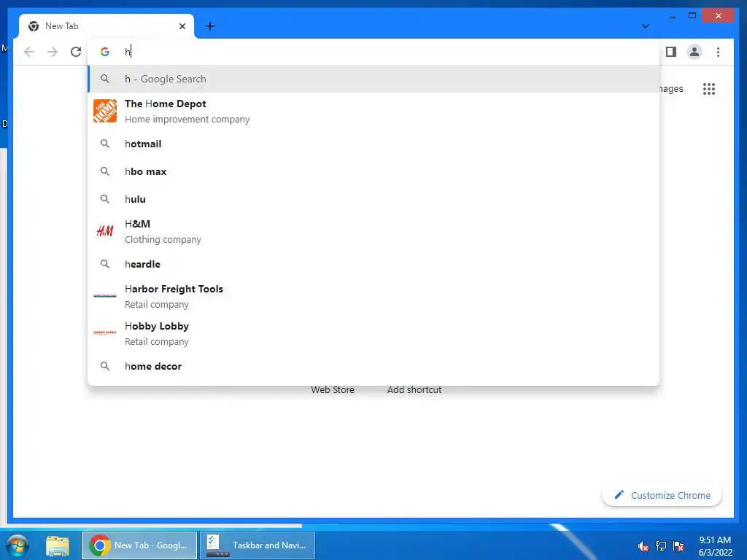Choose Harbor Freight Tools suggestion

pos(374,296)
